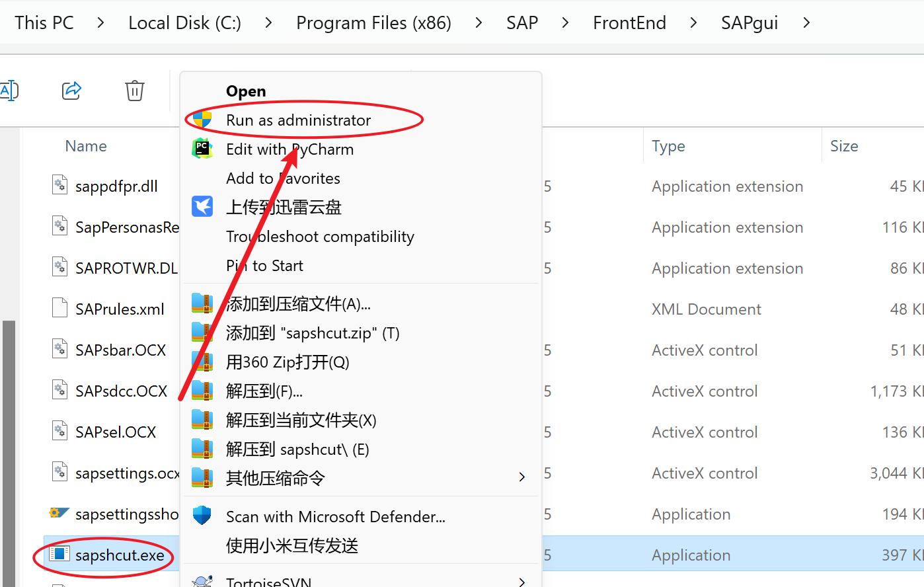Image resolution: width=924 pixels, height=587 pixels.
Task: Select Troubleshoot compatibility in context menu
Action: [x=321, y=236]
